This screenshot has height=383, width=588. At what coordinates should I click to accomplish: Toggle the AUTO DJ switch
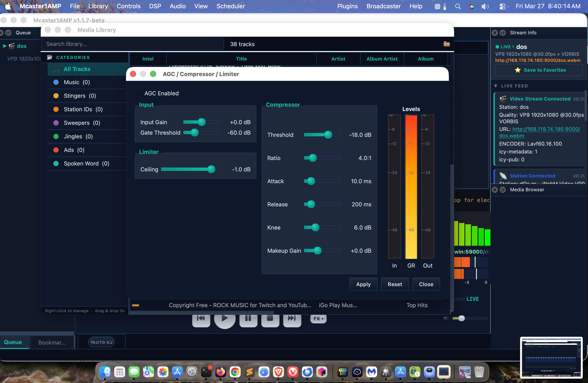101,342
